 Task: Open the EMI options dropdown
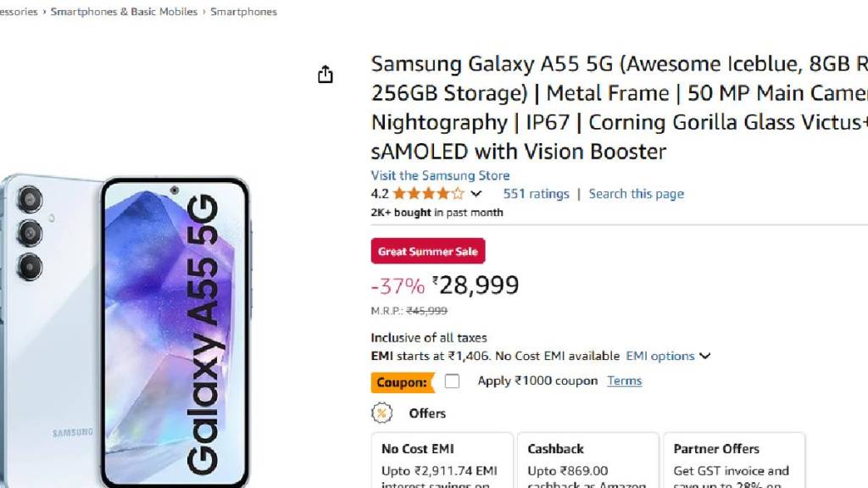pyautogui.click(x=668, y=356)
